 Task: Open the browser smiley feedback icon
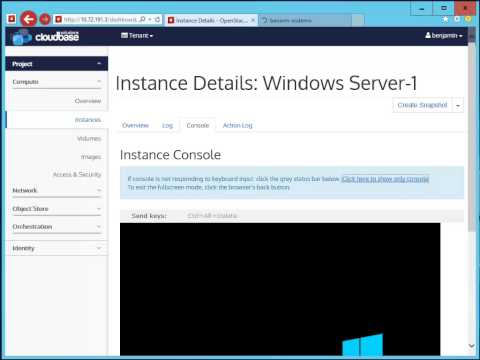(x=468, y=19)
